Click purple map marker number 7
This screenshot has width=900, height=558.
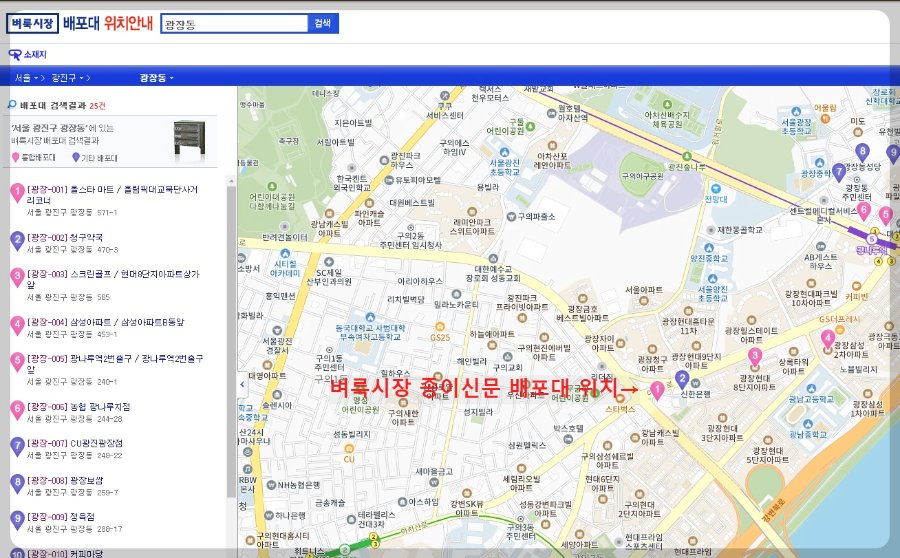pyautogui.click(x=839, y=171)
